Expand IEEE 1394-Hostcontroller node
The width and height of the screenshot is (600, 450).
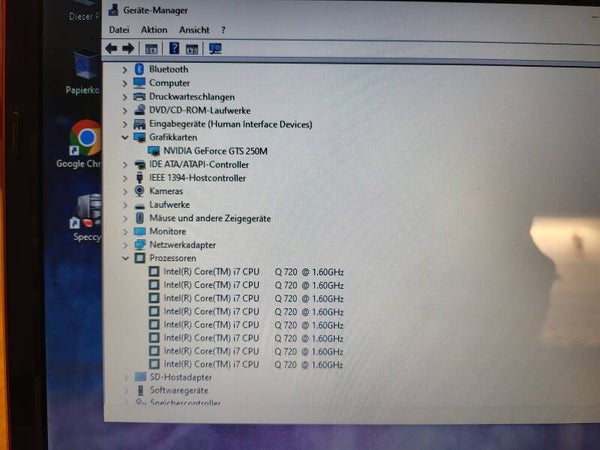point(125,178)
